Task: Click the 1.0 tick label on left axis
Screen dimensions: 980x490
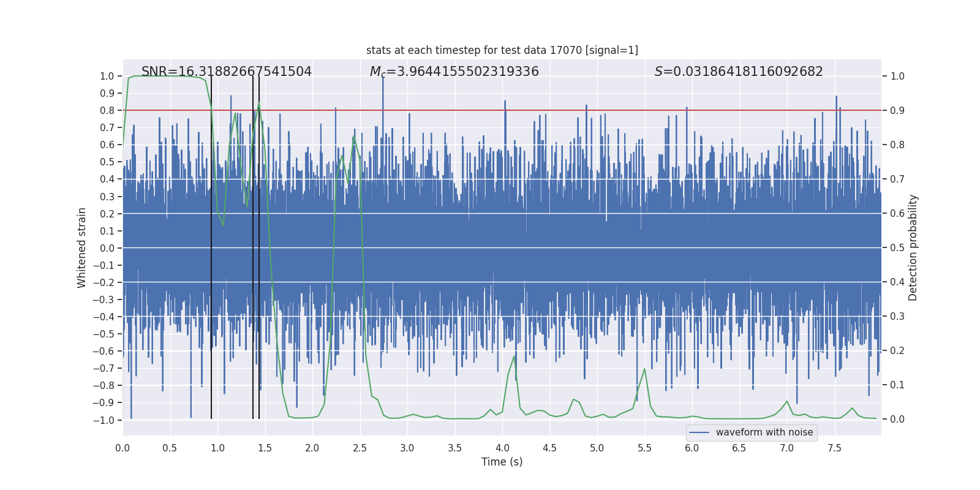Action: (x=107, y=76)
